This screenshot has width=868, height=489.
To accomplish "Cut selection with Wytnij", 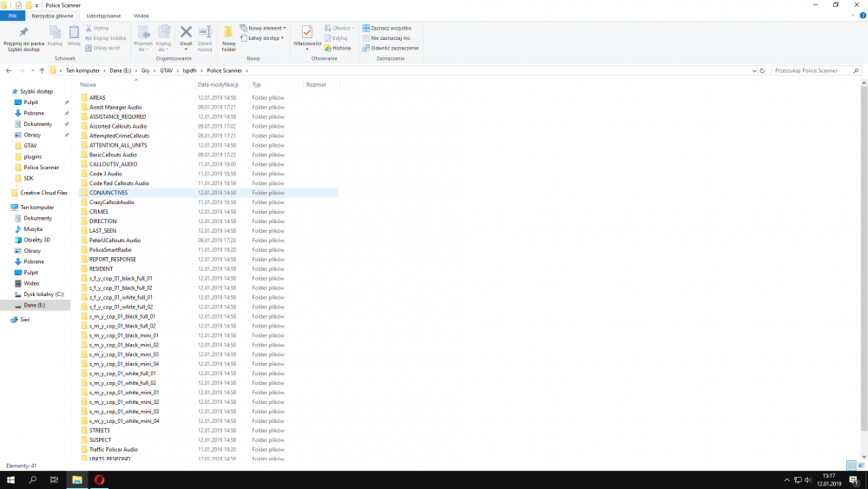I will tap(97, 28).
